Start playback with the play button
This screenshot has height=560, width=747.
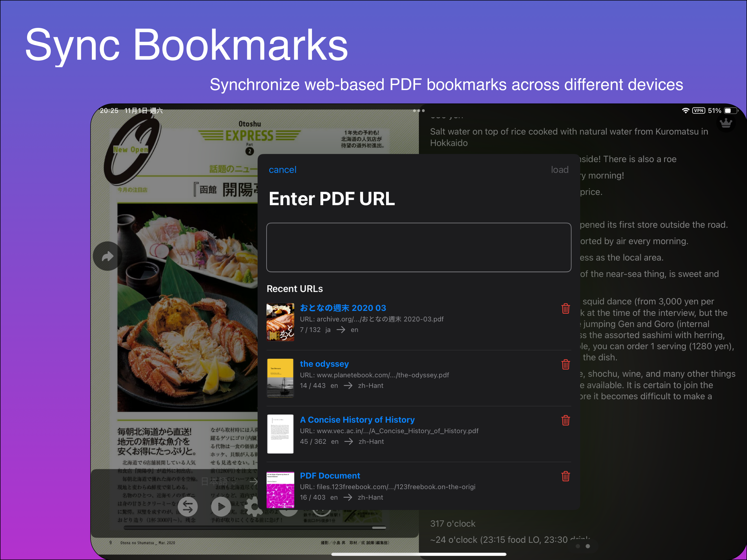tap(221, 506)
